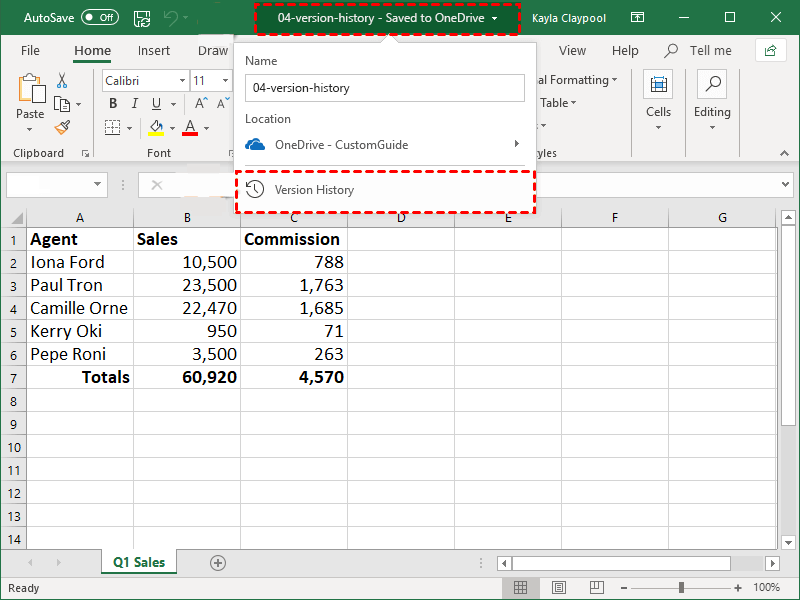Switch to Page Layout view icon
This screenshot has width=800, height=600.
(x=559, y=587)
